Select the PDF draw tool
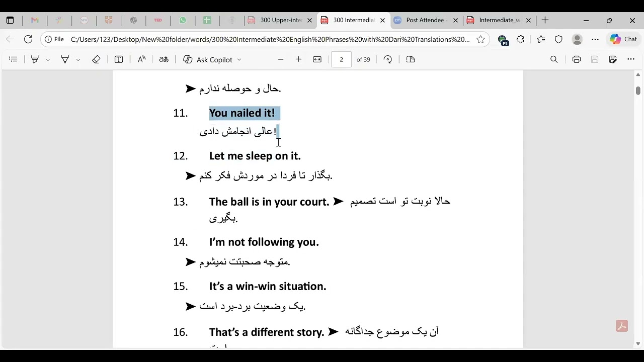 point(65,59)
